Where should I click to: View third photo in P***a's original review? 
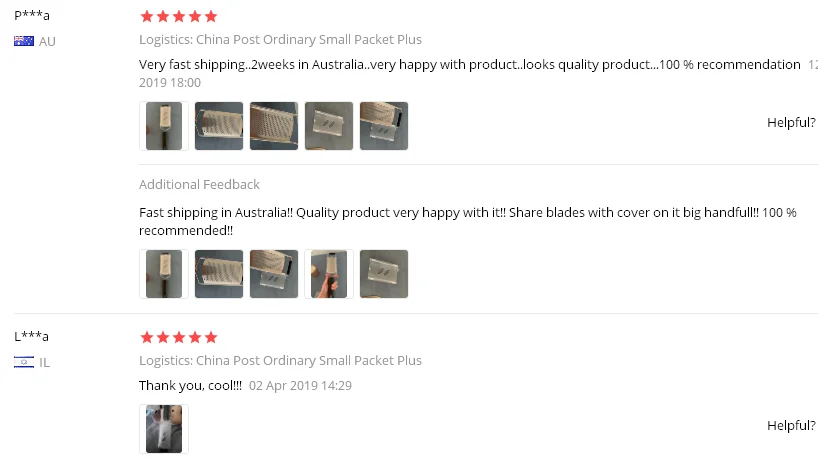coord(274,126)
